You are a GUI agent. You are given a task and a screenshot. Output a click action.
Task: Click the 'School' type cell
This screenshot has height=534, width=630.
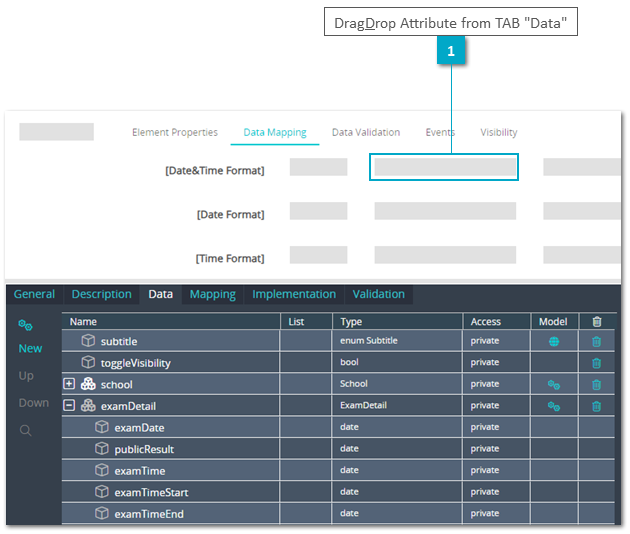tap(397, 384)
